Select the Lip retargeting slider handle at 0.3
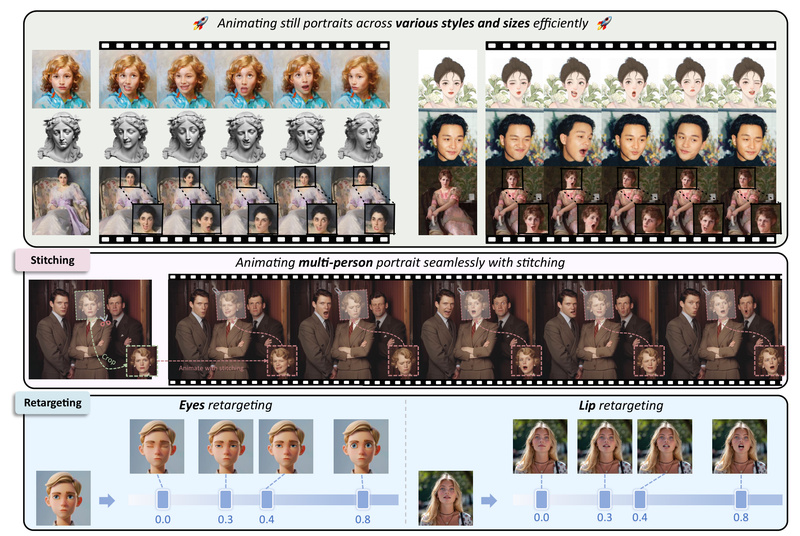800x536 pixels. 605,499
